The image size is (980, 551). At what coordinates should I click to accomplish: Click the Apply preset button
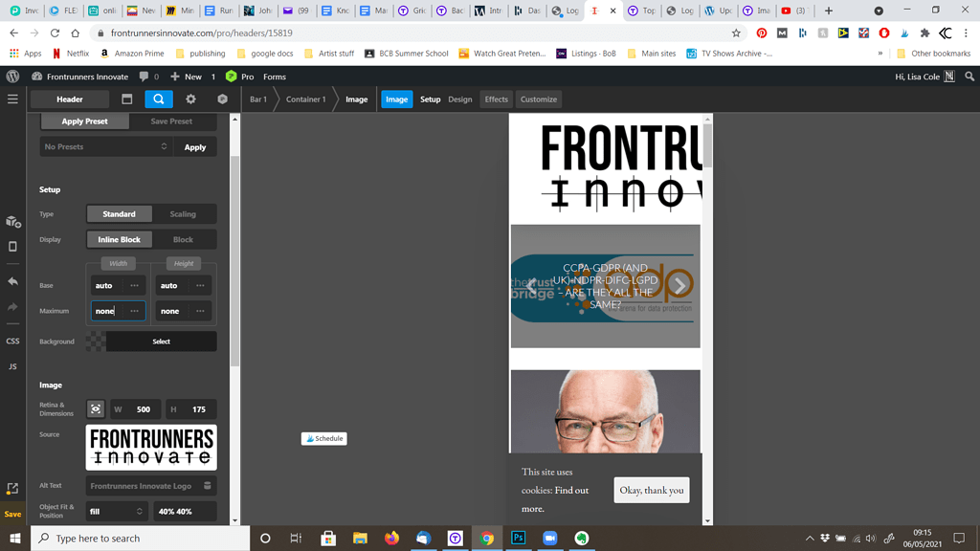coord(195,146)
